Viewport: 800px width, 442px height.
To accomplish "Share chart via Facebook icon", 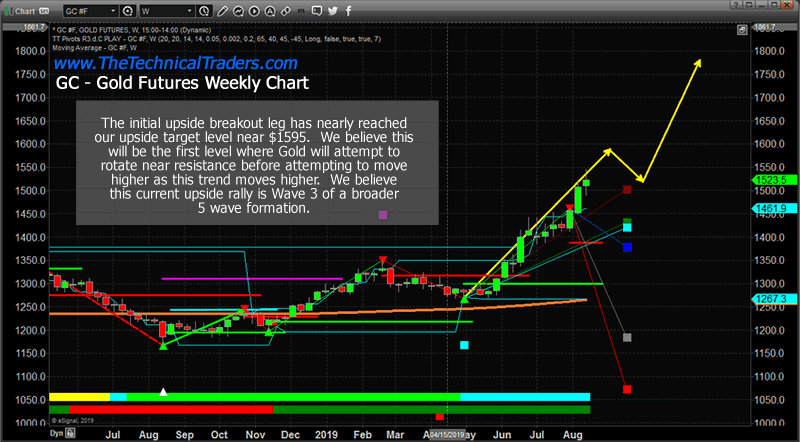I will coord(348,11).
